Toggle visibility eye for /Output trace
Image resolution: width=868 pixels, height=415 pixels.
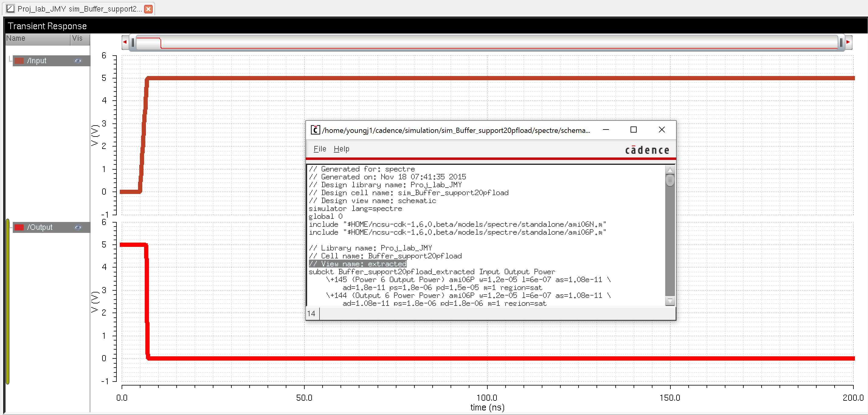(78, 227)
